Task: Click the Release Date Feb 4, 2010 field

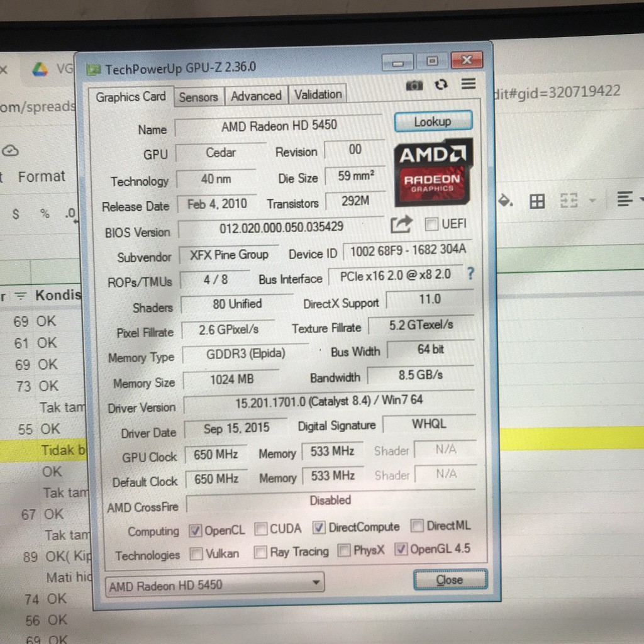Action: pos(217,204)
